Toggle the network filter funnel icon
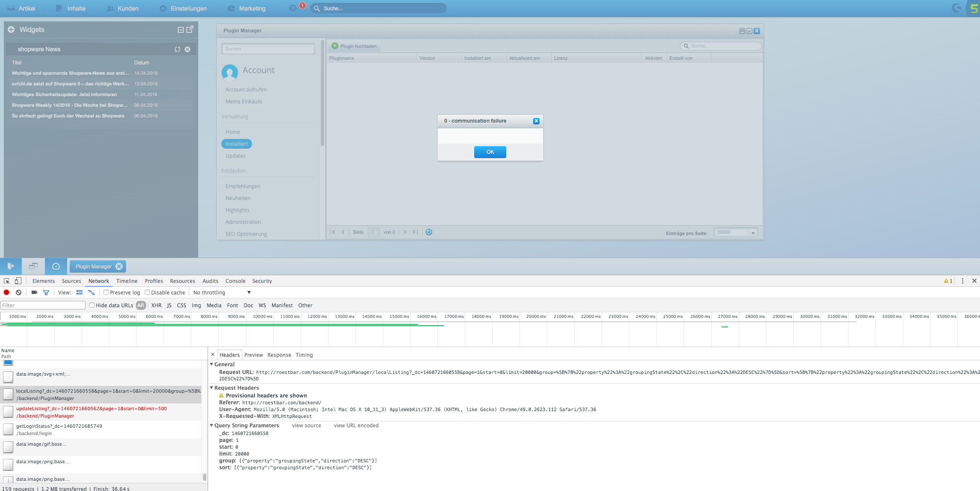Viewport: 980px width, 491px height. point(46,292)
